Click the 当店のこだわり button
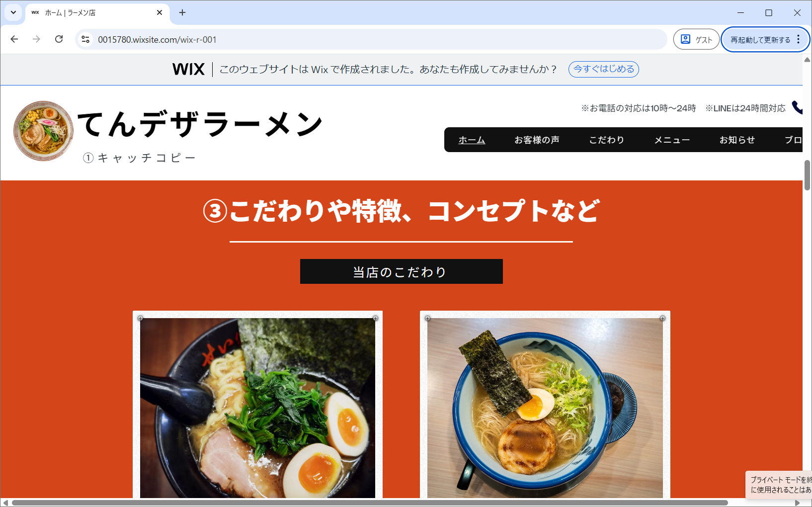Screen dimensions: 812x507 click(x=402, y=271)
